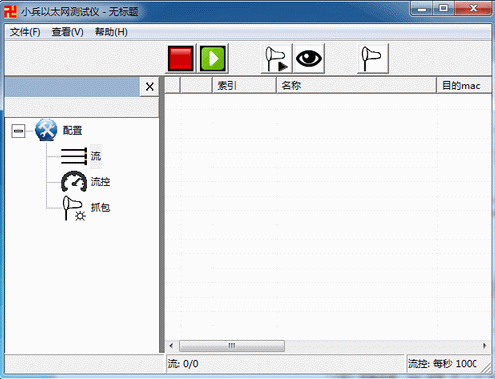Select the 抓包 capture icon in tree
The height and width of the screenshot is (379, 495).
point(74,208)
